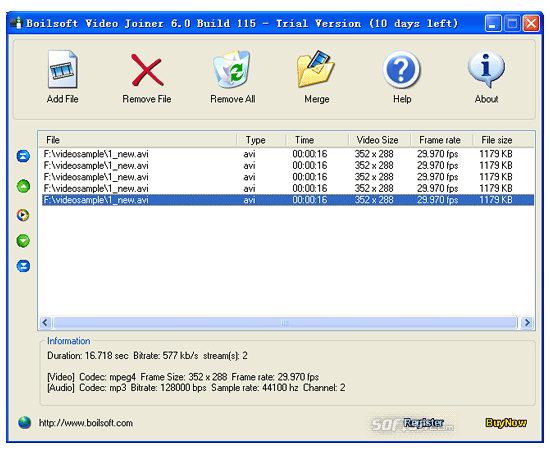
Task: Click the Merge folder icon
Action: [316, 69]
